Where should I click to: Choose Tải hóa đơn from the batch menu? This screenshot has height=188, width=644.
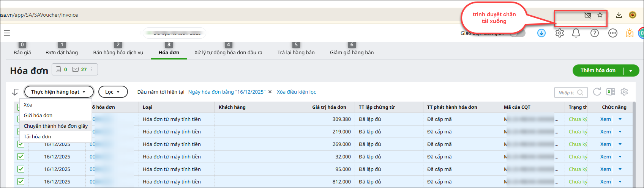(x=55, y=136)
